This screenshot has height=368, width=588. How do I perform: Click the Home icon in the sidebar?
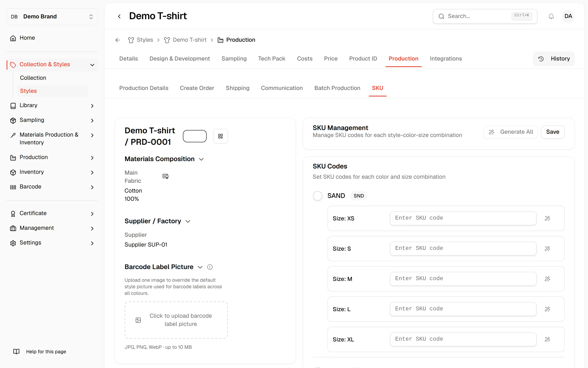click(x=13, y=38)
